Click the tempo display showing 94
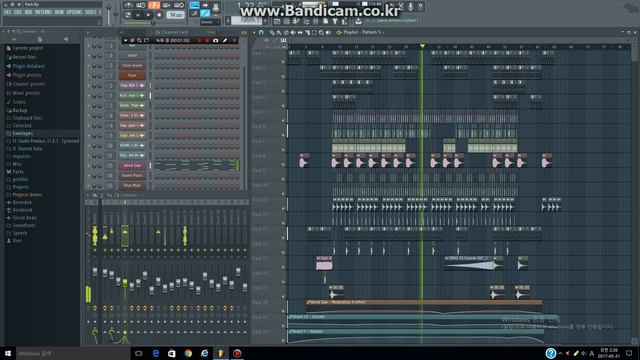Screen dimensions: 640x360 [x=176, y=15]
